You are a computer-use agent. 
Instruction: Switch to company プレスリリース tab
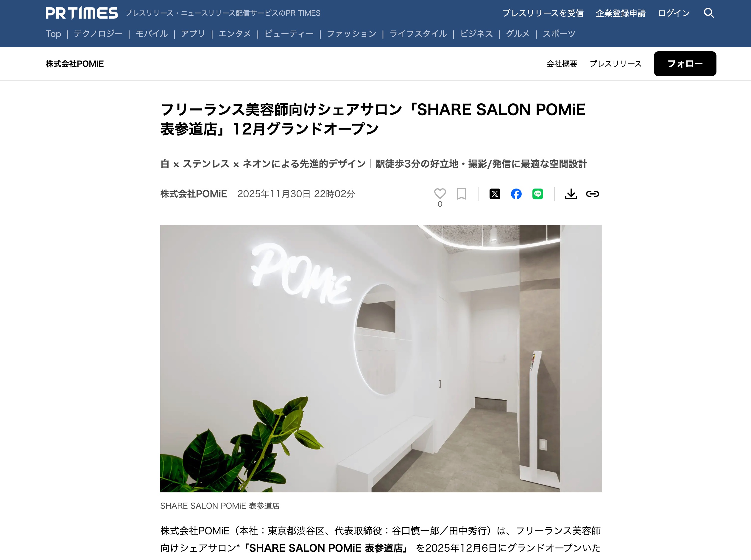(616, 64)
